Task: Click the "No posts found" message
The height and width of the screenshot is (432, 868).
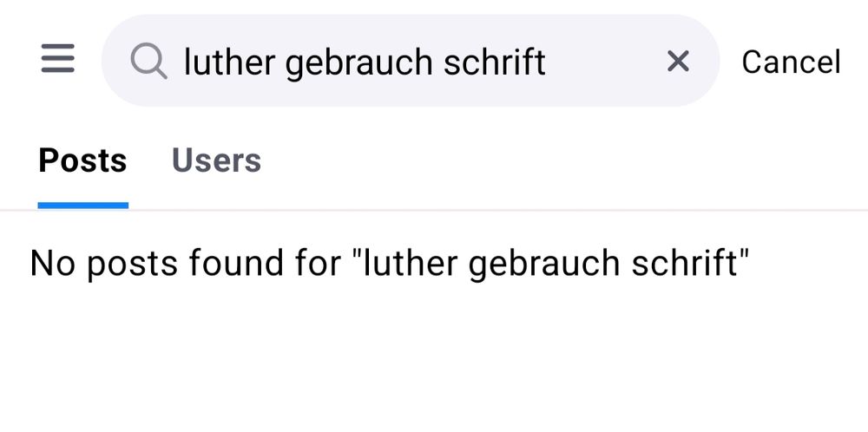Action: coord(389,263)
